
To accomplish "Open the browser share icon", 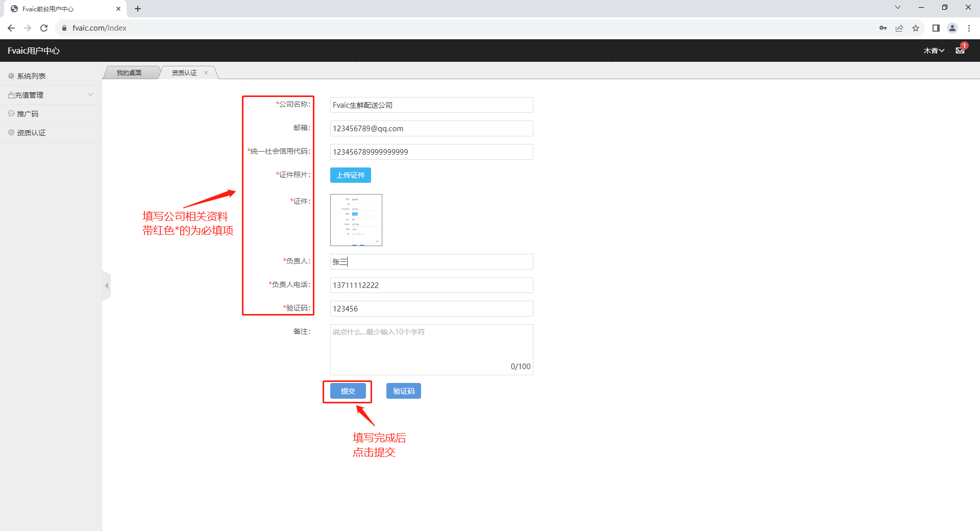I will coord(899,28).
